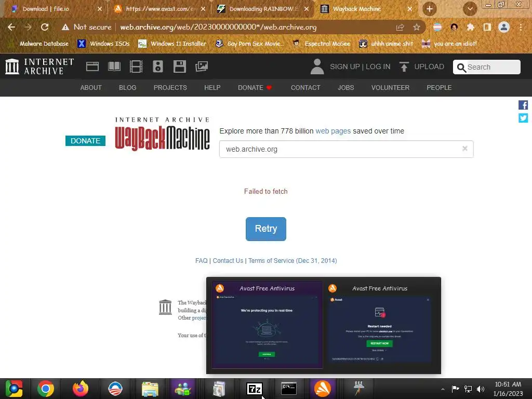
Task: Open the browser side panel icon
Action: tap(487, 27)
